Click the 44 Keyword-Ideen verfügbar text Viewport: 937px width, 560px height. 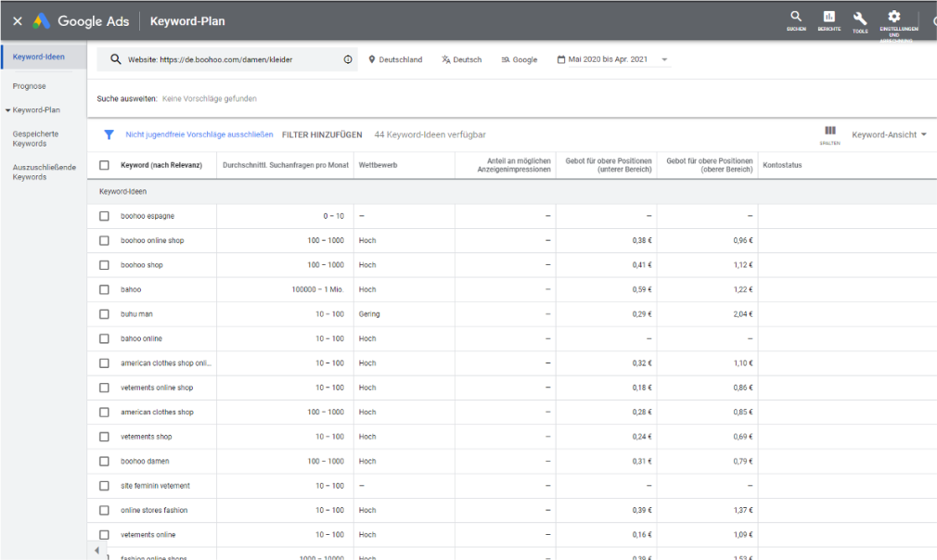coord(430,135)
